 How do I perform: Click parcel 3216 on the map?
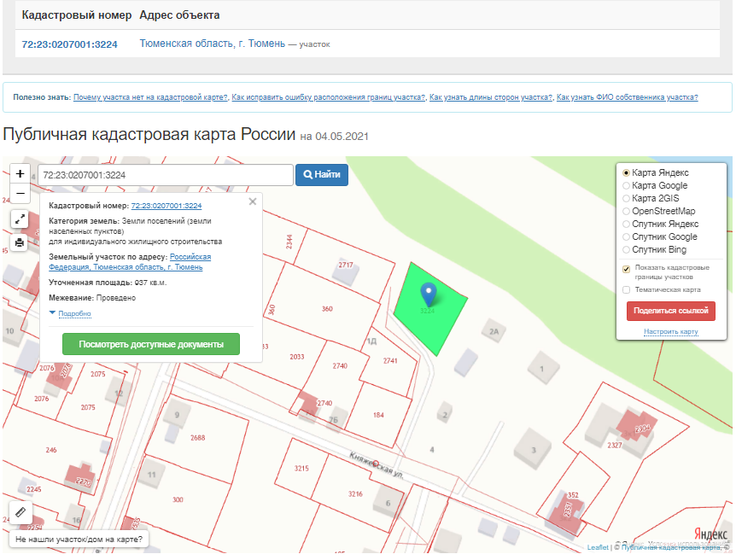(x=355, y=493)
